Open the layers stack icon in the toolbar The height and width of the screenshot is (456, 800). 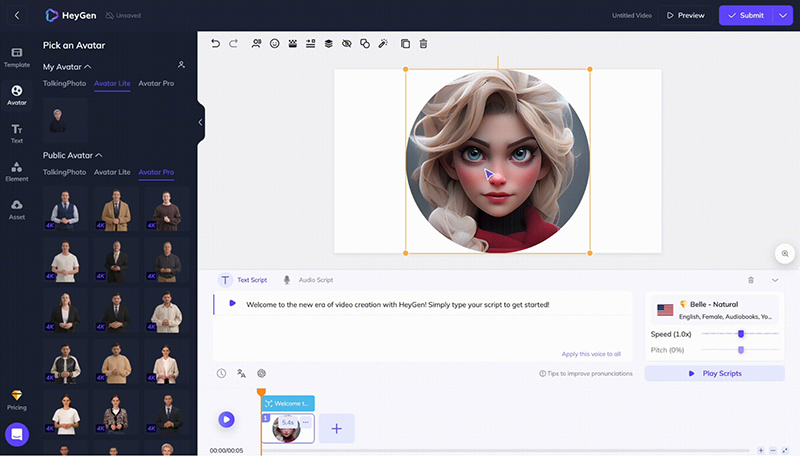pos(328,44)
